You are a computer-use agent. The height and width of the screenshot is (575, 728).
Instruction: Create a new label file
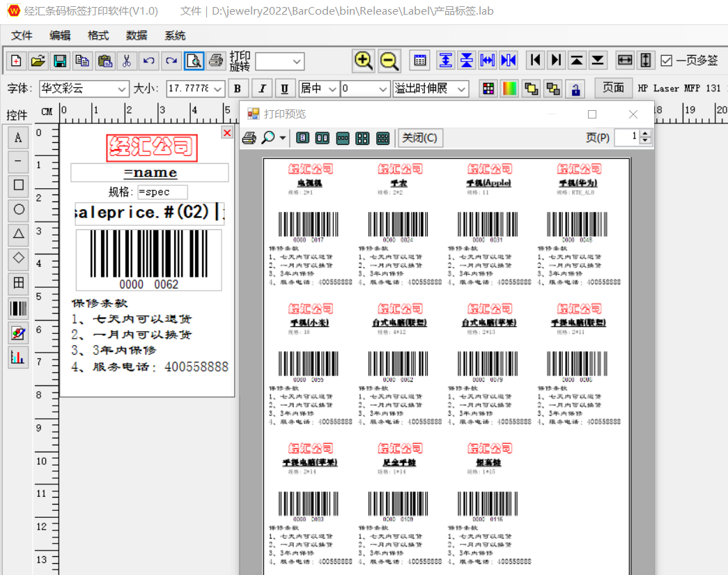tap(16, 61)
